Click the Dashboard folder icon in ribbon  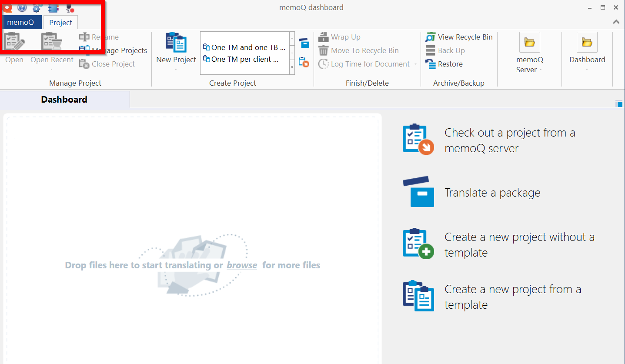click(587, 42)
